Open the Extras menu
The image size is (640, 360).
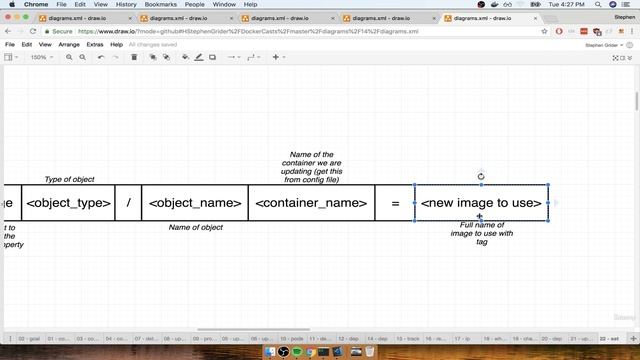pyautogui.click(x=95, y=44)
